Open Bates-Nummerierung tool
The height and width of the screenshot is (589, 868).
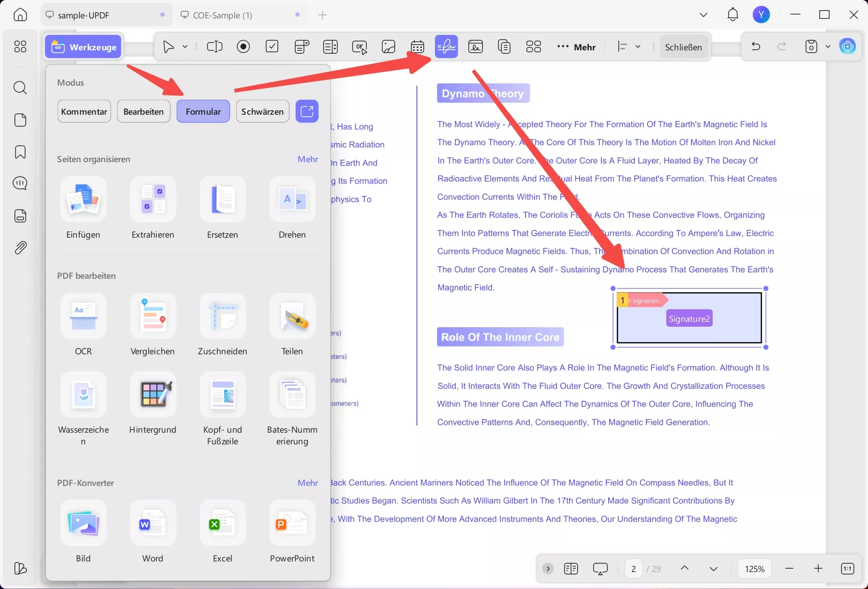click(292, 409)
